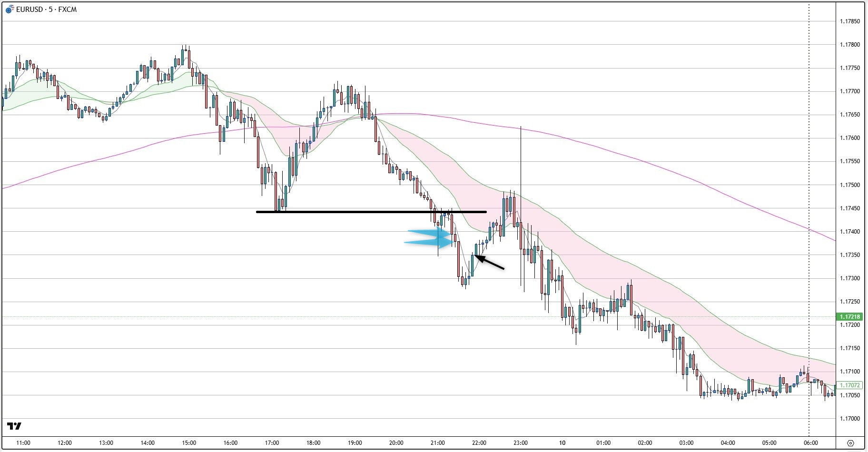The image size is (868, 452).
Task: Click the EURUSD · 5 · FXCM chart title
Action: (x=46, y=10)
